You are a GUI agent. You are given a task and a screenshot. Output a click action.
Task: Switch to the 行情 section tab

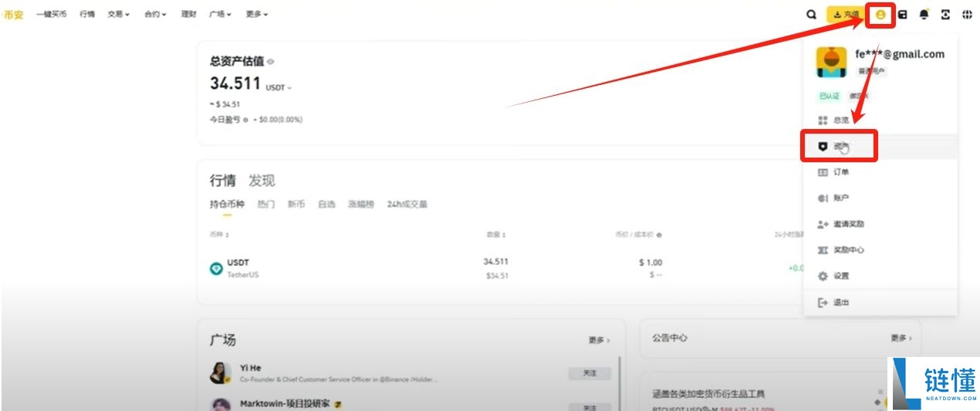point(223,181)
